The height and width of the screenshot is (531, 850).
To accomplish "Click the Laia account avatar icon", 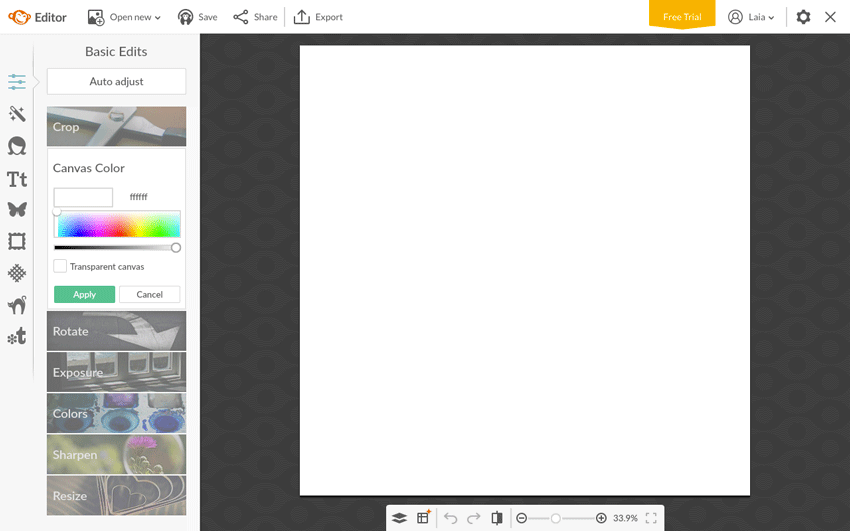I will [x=735, y=17].
